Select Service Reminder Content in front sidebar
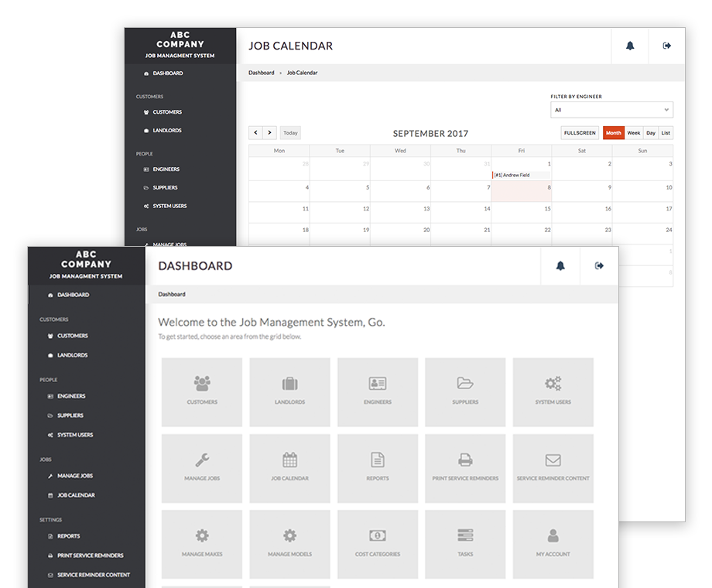The height and width of the screenshot is (588, 712). (x=94, y=575)
